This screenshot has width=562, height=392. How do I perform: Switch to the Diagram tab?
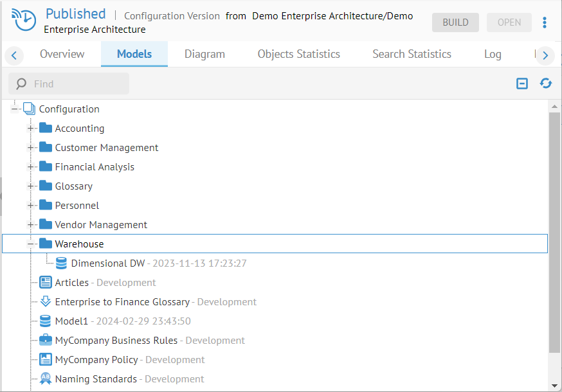point(204,54)
